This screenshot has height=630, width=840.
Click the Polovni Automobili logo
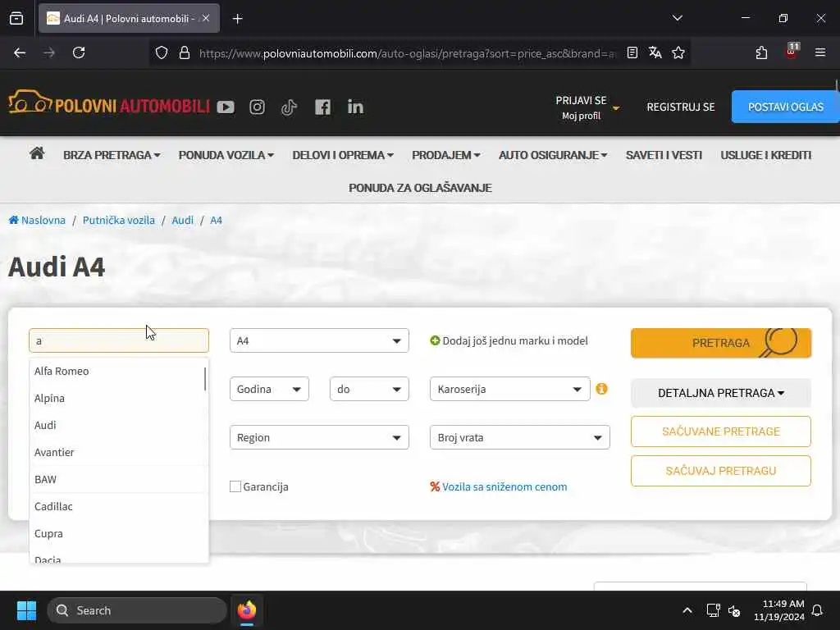coord(109,103)
